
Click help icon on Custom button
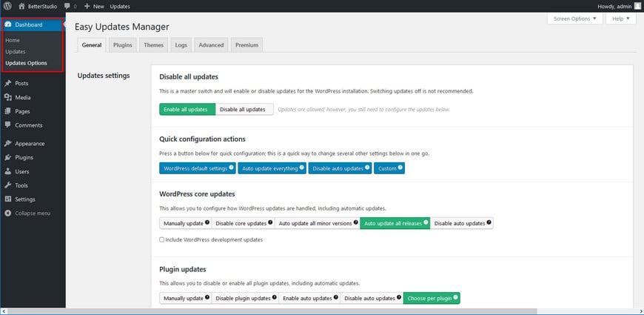click(400, 168)
